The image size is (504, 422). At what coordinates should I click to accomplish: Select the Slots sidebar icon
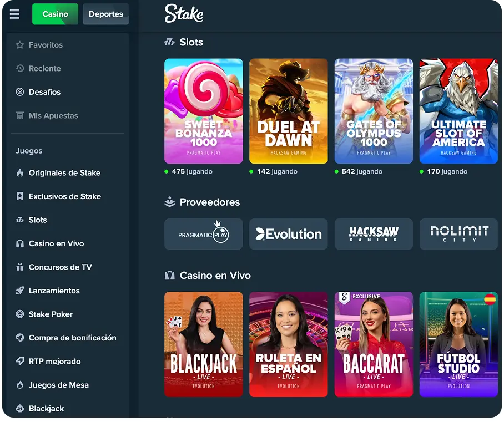(20, 220)
